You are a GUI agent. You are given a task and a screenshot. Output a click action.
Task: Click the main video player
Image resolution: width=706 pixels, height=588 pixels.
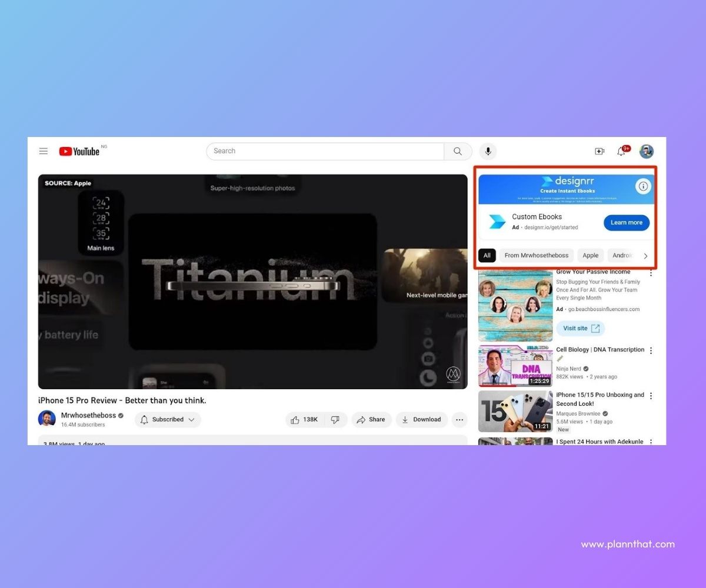click(253, 282)
